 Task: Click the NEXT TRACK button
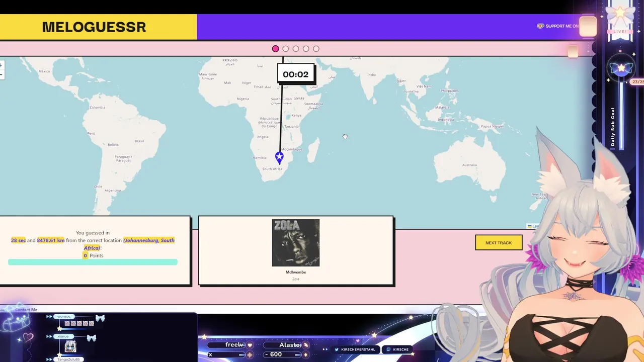[x=499, y=243]
